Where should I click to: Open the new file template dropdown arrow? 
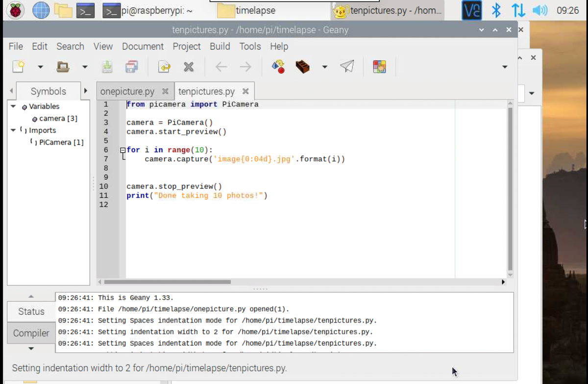click(x=40, y=67)
